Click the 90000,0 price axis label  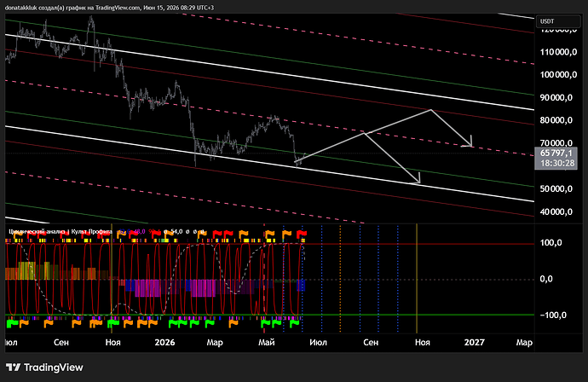(556, 97)
